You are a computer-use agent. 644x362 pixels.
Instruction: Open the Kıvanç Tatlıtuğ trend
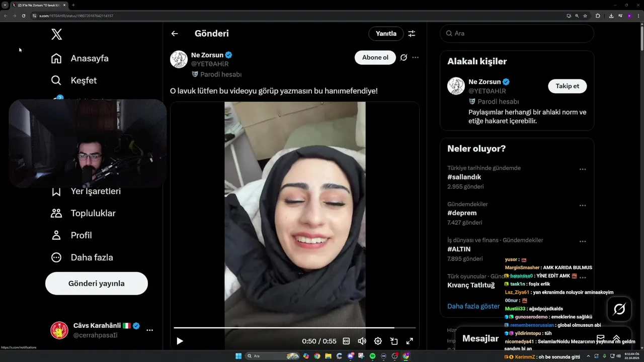[471, 285]
